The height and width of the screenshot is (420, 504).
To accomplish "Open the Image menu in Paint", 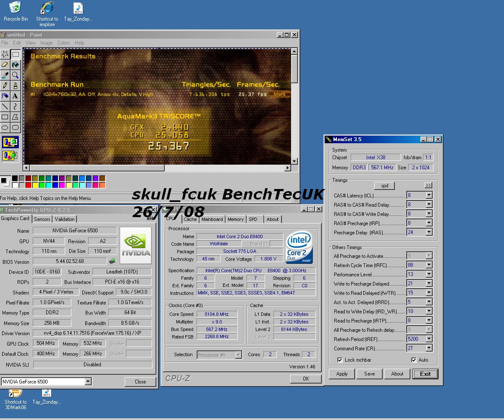I will [46, 43].
